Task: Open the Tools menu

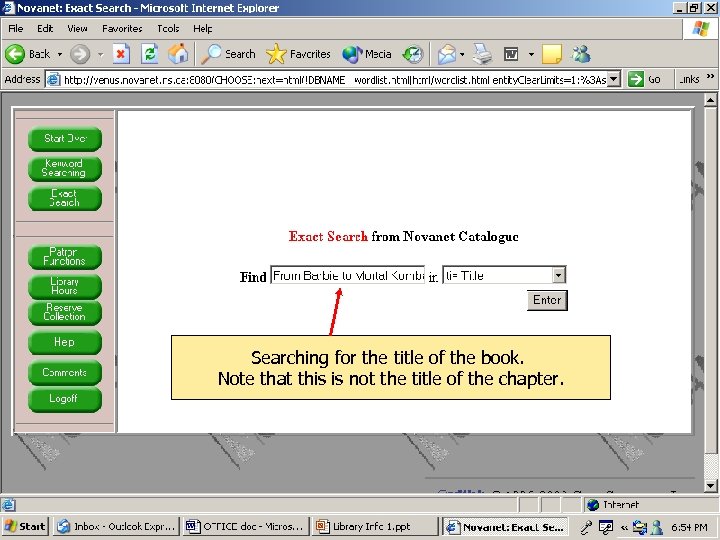Action: click(168, 28)
